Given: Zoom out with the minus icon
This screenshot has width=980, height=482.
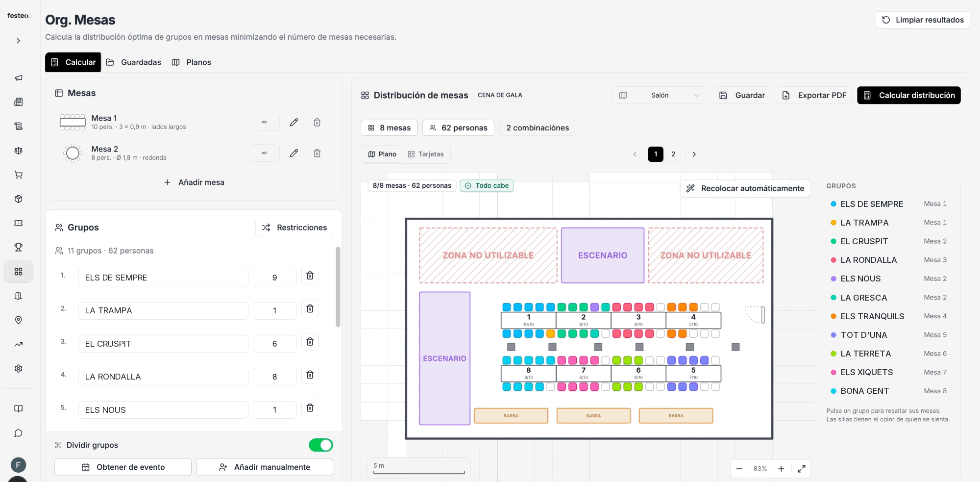Looking at the screenshot, I should point(739,469).
